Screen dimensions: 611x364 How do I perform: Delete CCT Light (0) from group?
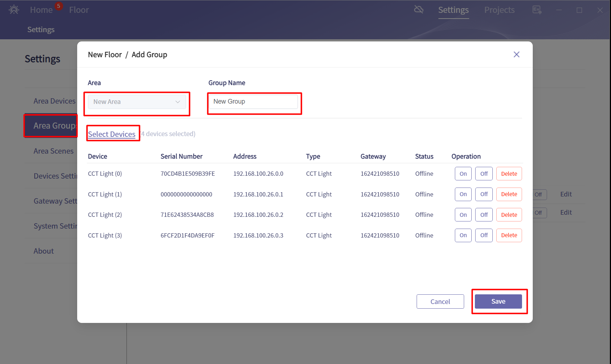pos(509,174)
